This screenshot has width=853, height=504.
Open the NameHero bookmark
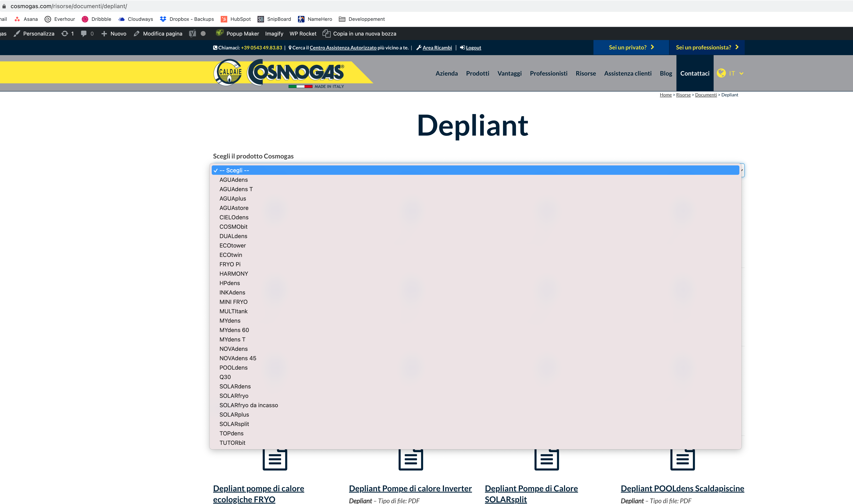click(315, 19)
